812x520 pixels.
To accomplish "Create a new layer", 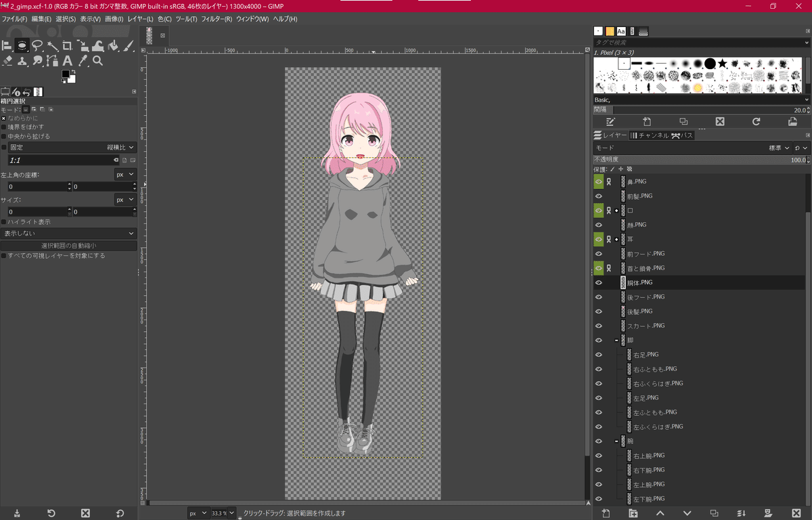I will click(x=606, y=513).
